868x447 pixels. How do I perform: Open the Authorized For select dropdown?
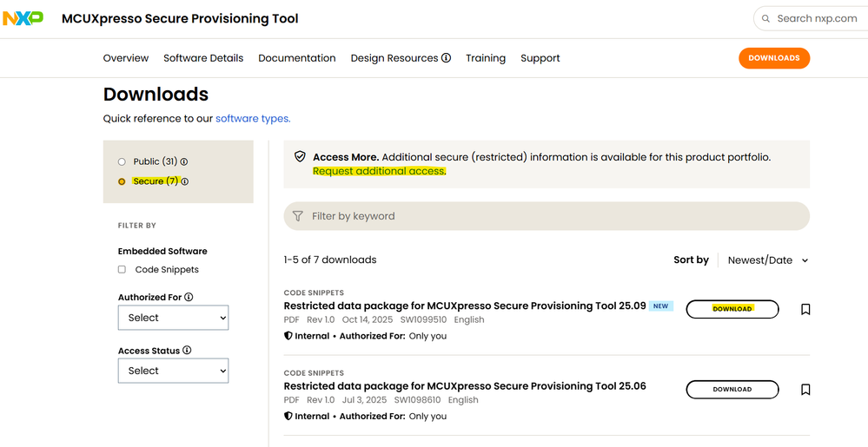173,318
